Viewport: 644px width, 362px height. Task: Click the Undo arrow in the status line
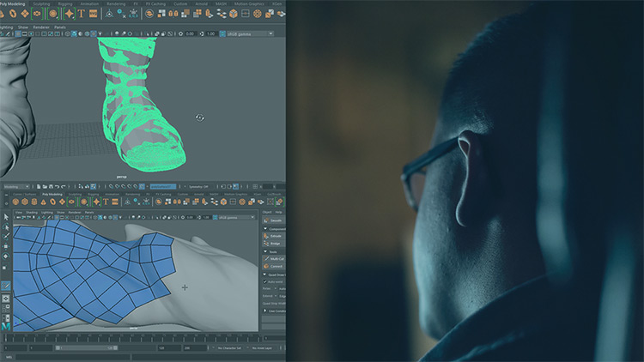(x=57, y=187)
